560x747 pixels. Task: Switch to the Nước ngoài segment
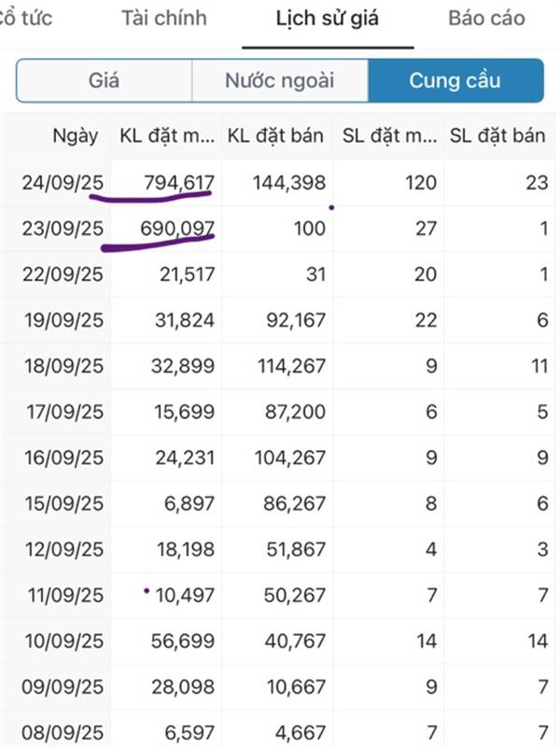coord(280,80)
